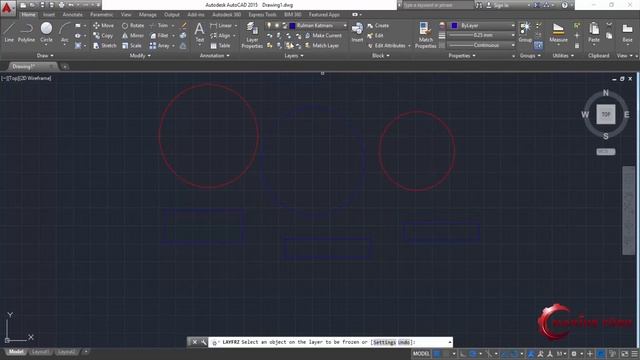Choose the Rotate command
The height and width of the screenshot is (360, 640).
[x=133, y=25]
